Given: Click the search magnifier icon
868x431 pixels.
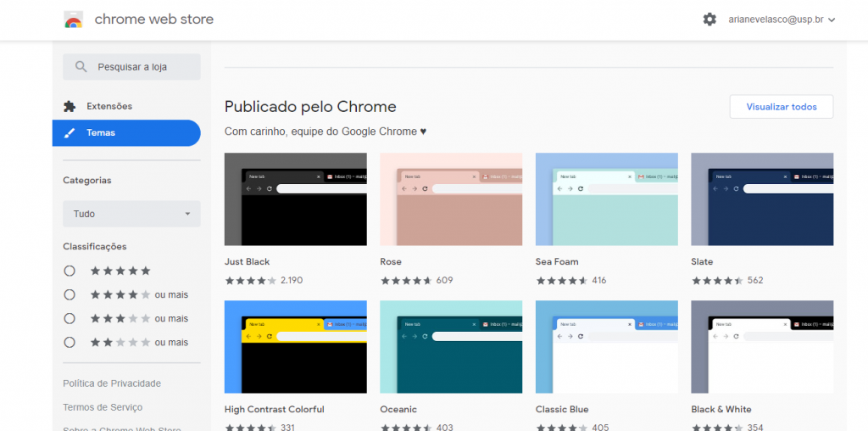Looking at the screenshot, I should coord(81,67).
